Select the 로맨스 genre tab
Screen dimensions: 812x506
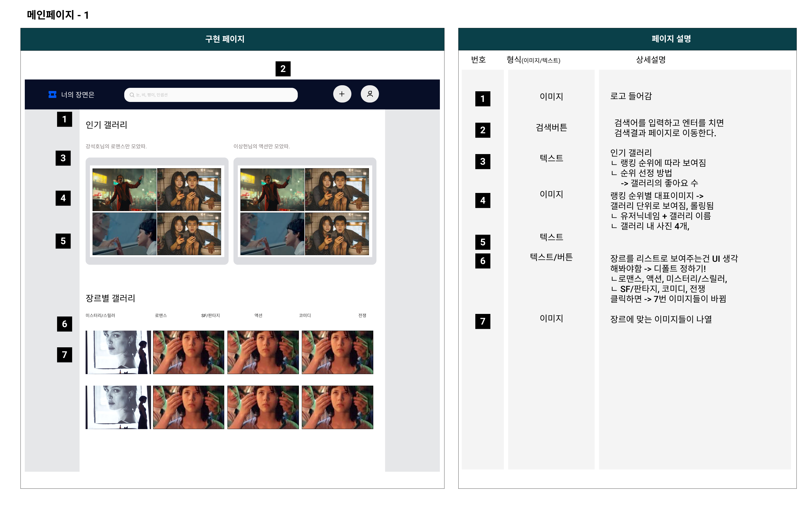click(161, 316)
